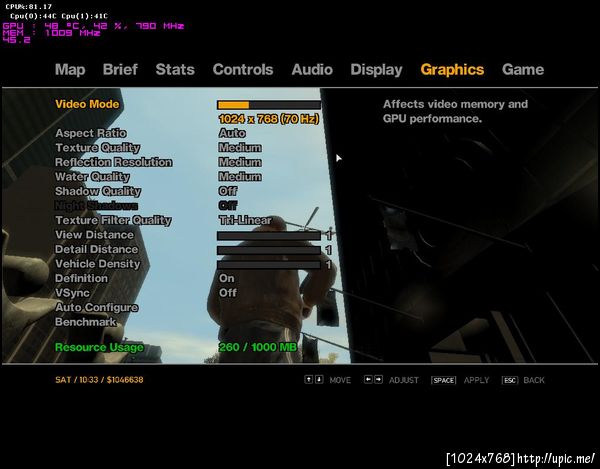Click the up arrow key icon
The height and width of the screenshot is (469, 600).
coord(309,379)
